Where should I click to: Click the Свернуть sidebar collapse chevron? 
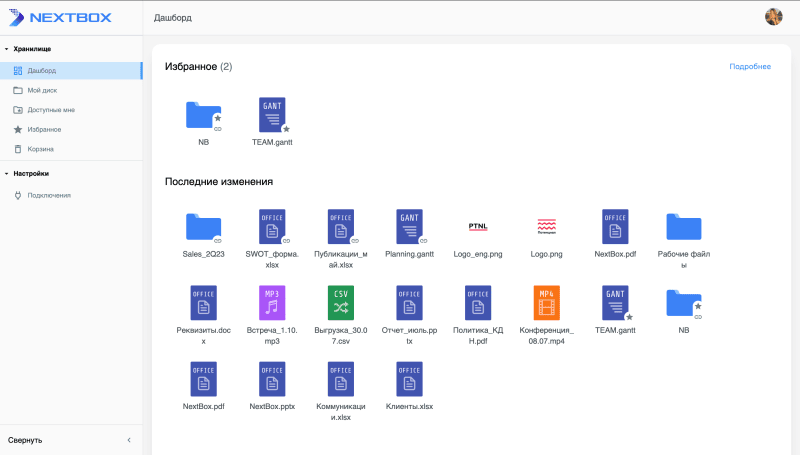click(x=128, y=440)
